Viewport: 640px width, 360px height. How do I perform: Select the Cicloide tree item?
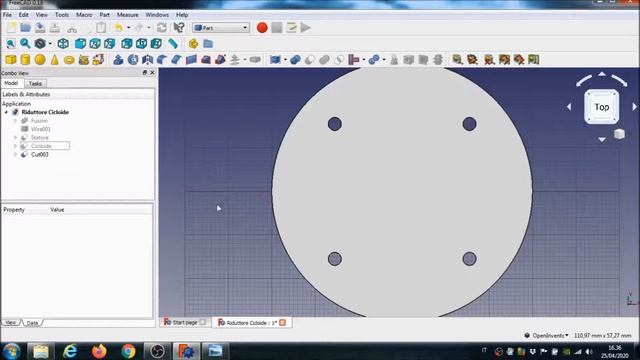[41, 146]
